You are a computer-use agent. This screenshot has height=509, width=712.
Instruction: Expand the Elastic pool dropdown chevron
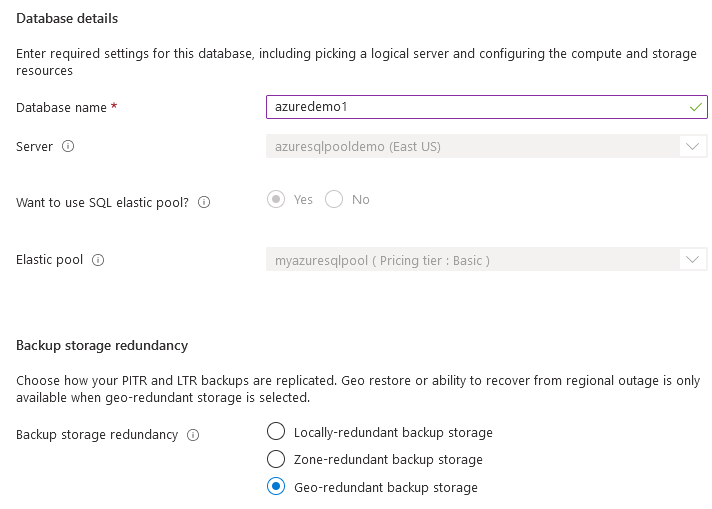pyautogui.click(x=692, y=259)
